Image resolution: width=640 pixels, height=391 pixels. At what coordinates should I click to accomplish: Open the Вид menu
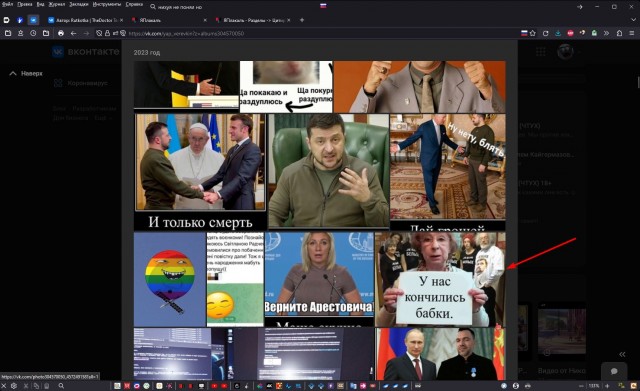(40, 4)
